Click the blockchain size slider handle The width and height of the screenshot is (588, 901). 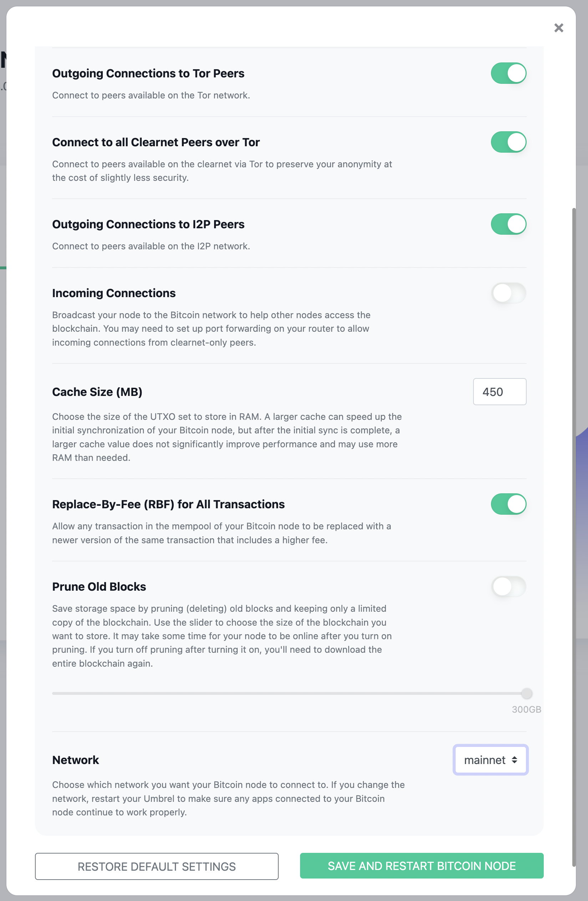[x=526, y=693]
